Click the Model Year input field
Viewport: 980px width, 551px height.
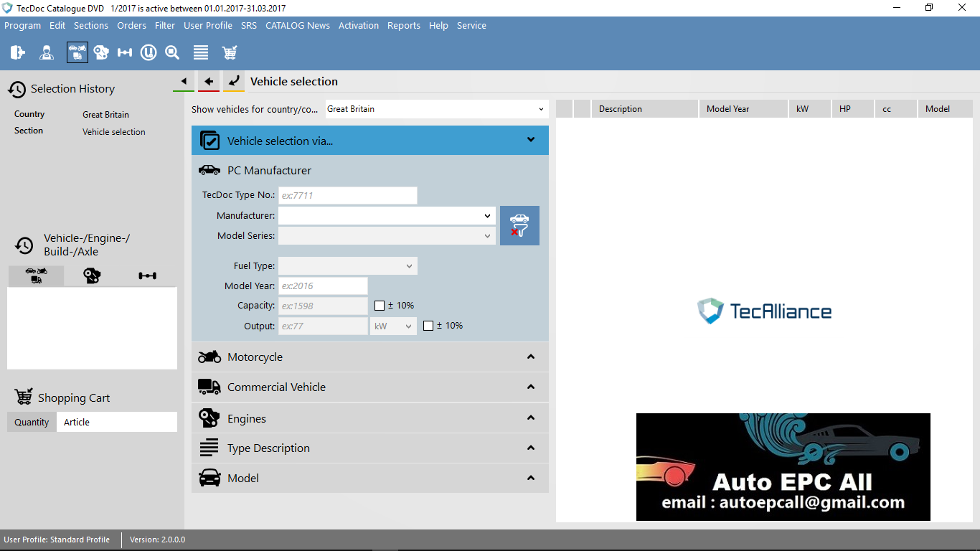point(323,286)
